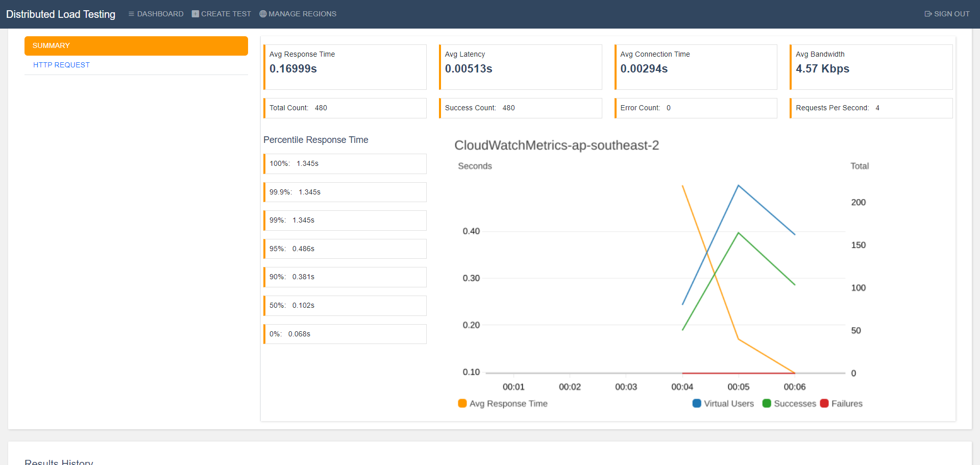Hide the Successes series via legend
The height and width of the screenshot is (465, 980).
tap(767, 403)
